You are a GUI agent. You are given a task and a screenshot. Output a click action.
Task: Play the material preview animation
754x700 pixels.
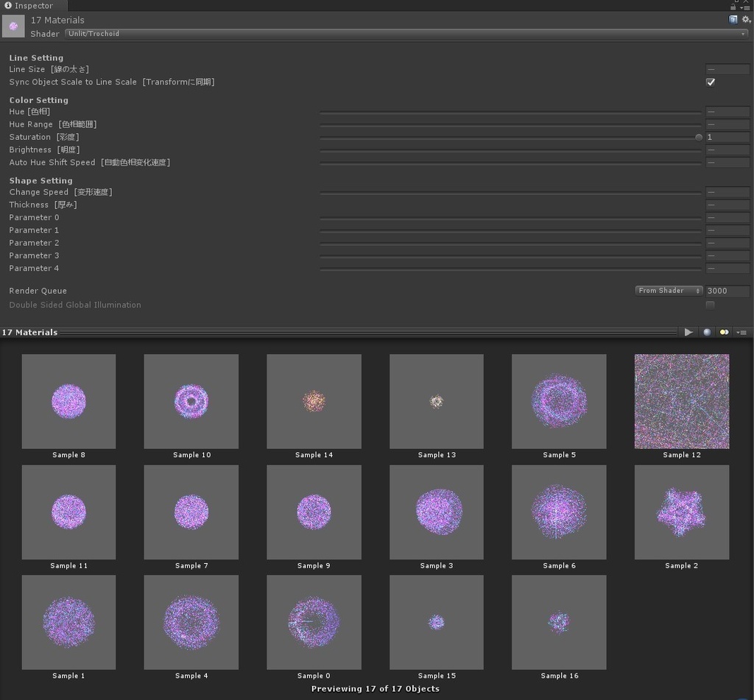point(688,332)
